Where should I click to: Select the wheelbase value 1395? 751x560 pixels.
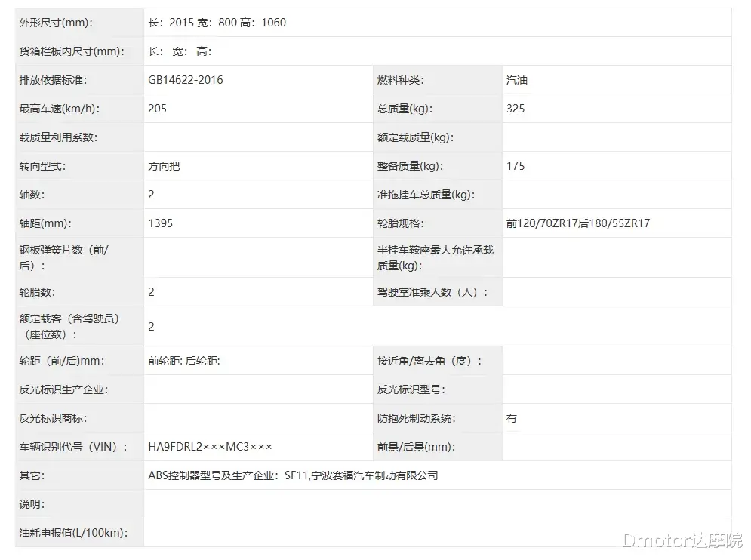pyautogui.click(x=161, y=223)
